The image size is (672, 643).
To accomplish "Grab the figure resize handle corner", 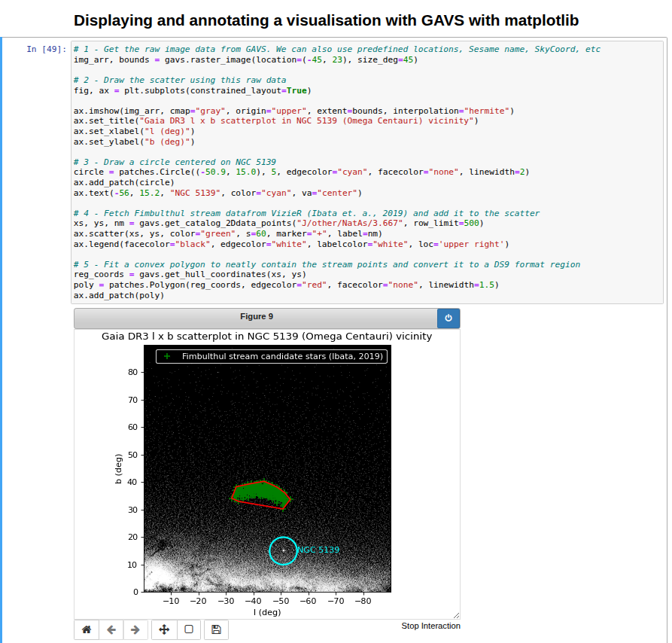I will click(x=456, y=615).
